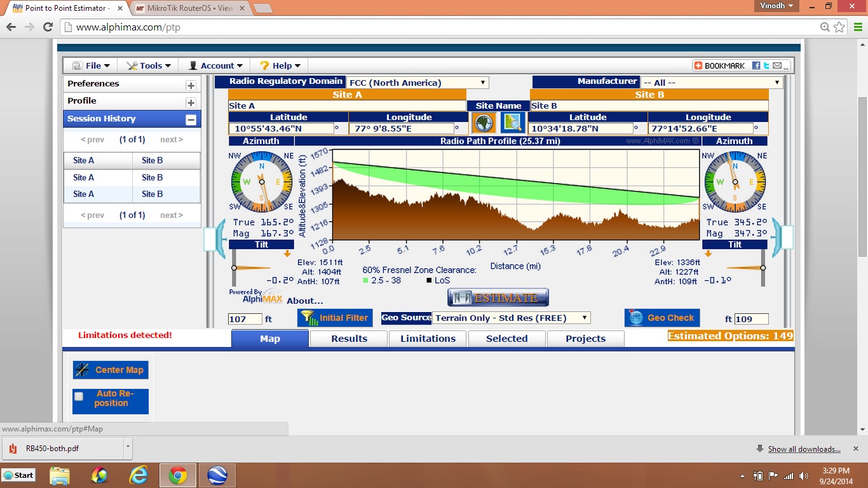This screenshot has width=868, height=488.
Task: Open the Radio Regulatory Domain dropdown
Action: point(417,83)
